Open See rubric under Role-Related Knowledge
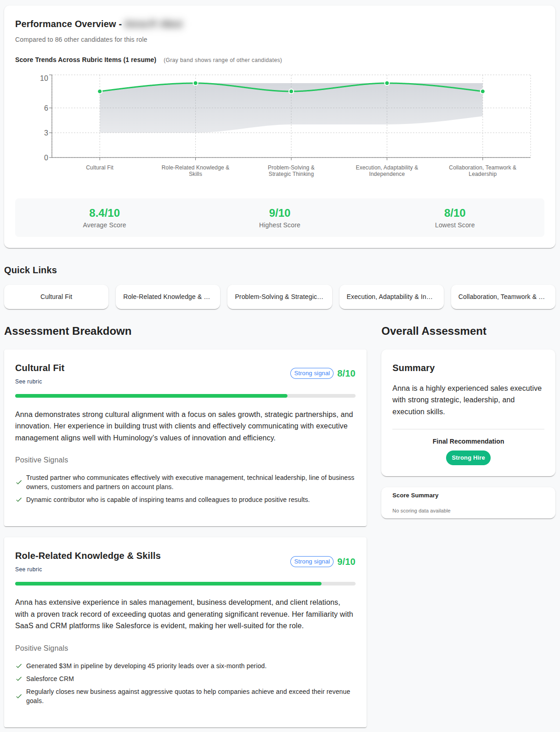The width and height of the screenshot is (560, 732). [x=28, y=569]
